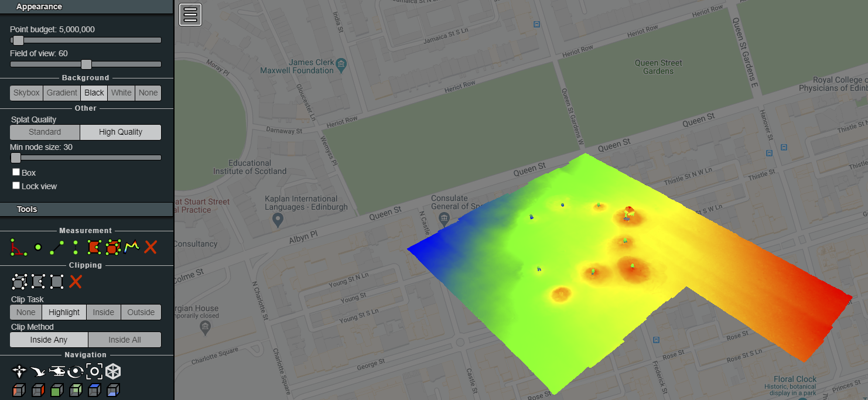This screenshot has width=868, height=400.
Task: Select the angle measurement tool
Action: coord(18,247)
